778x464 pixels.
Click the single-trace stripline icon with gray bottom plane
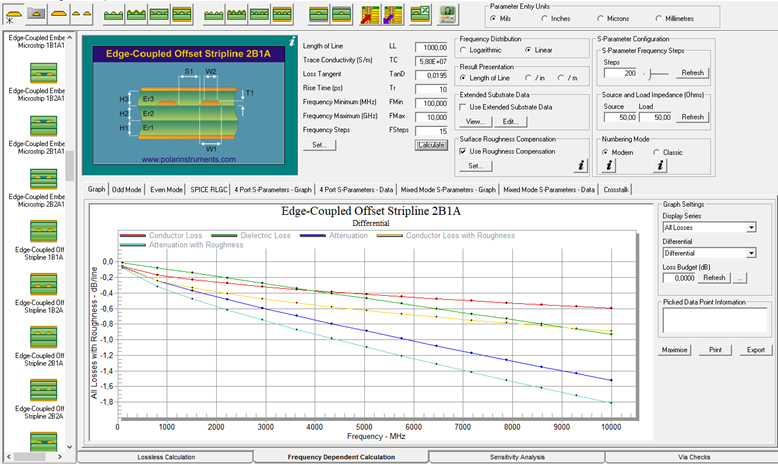tap(318, 15)
